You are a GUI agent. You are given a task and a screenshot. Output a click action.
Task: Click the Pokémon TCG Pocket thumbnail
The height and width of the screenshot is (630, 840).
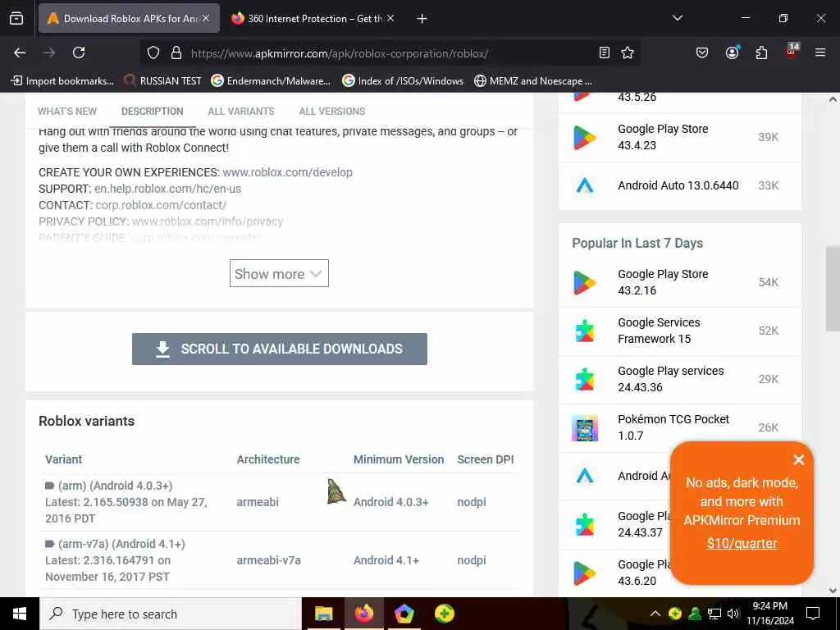(x=584, y=428)
